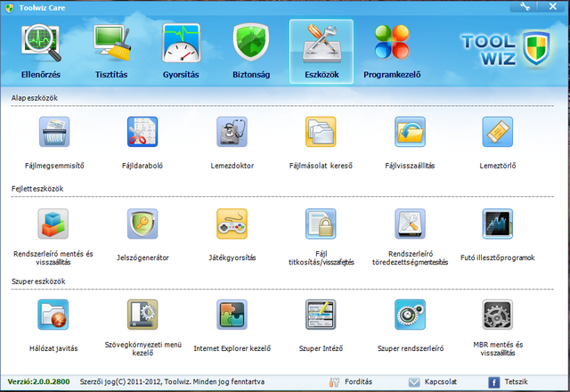
Task: Open the Szuper rendszerleíró registry tool
Action: [x=410, y=314]
